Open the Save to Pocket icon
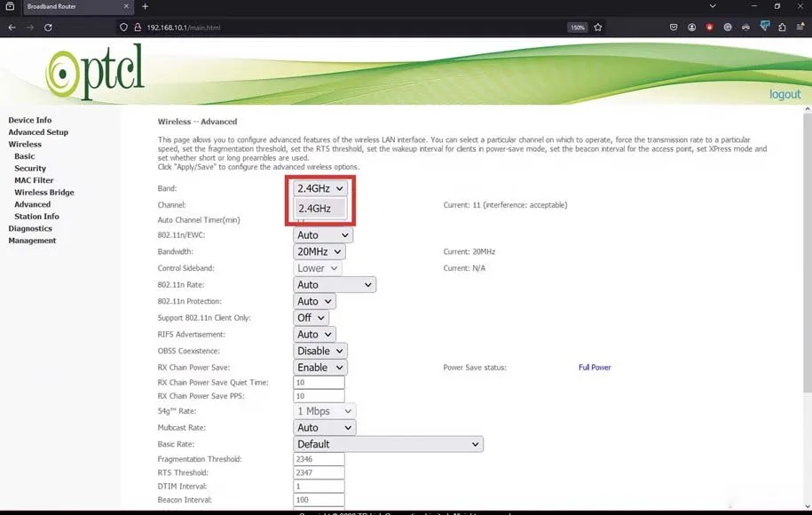 click(674, 28)
